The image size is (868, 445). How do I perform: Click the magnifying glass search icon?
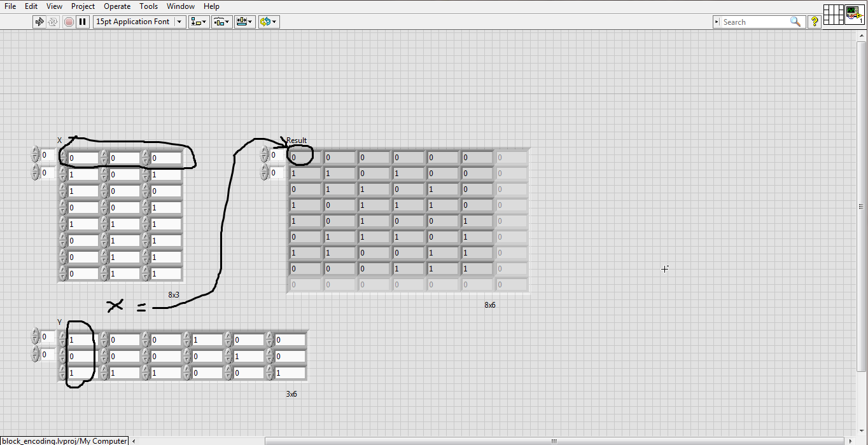[x=795, y=22]
